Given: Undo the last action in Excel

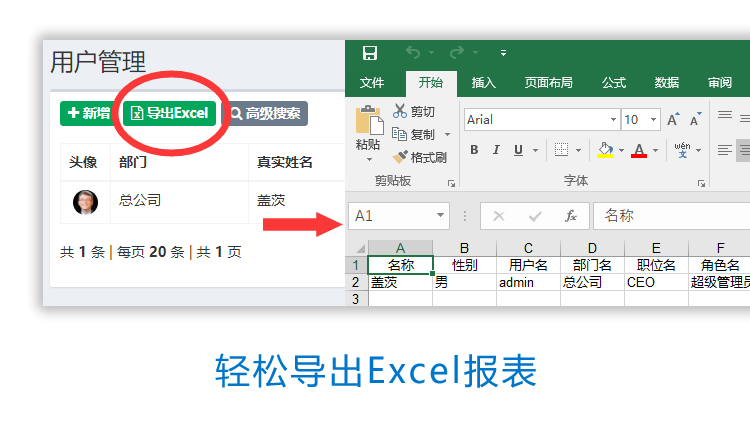Looking at the screenshot, I should pyautogui.click(x=413, y=52).
